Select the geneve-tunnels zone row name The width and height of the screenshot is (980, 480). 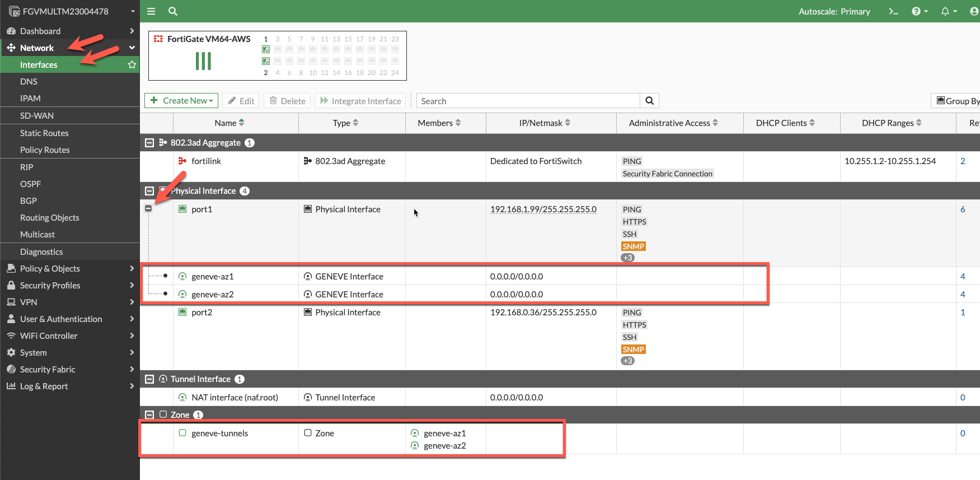pyautogui.click(x=219, y=433)
